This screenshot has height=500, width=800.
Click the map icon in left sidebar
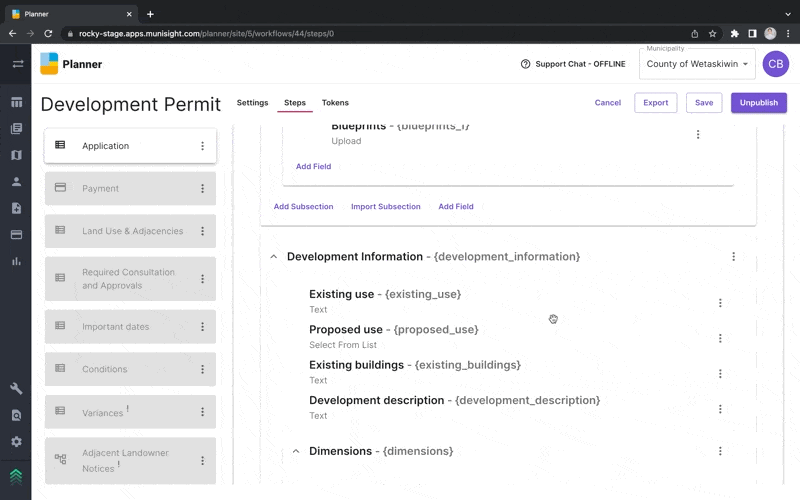coord(16,155)
